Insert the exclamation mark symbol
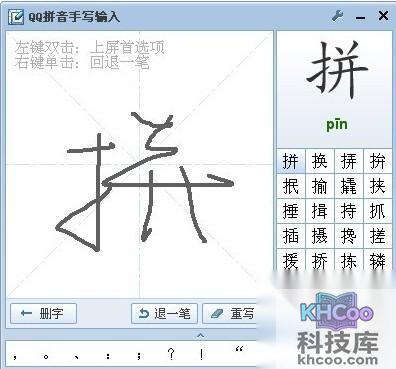The image size is (396, 369). click(201, 353)
